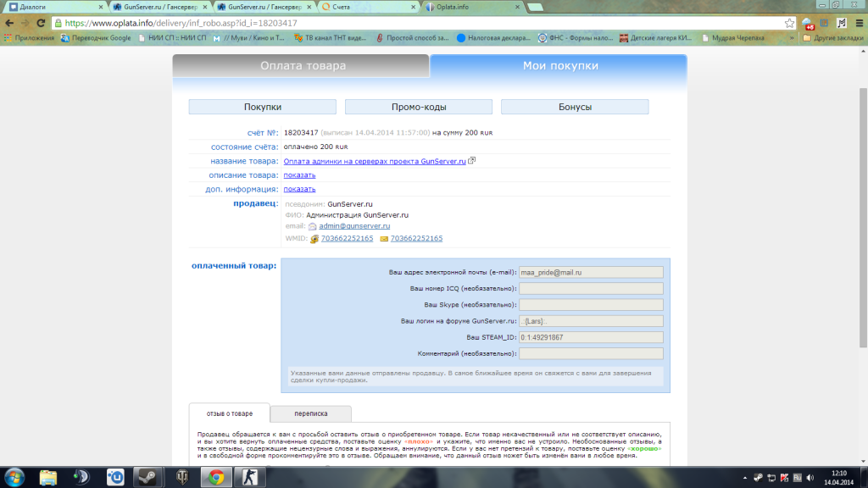Click the envelope icon next to the WMID
The image size is (868, 488).
[384, 239]
